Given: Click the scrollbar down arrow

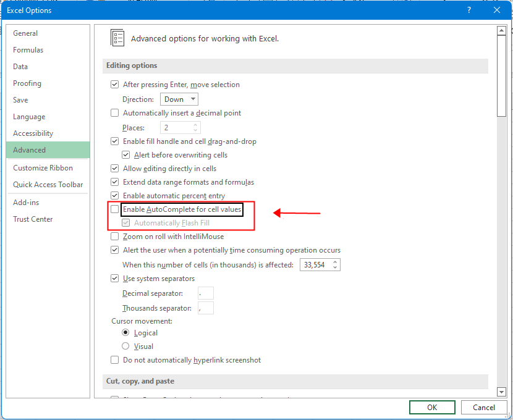Looking at the screenshot, I should click(x=502, y=392).
